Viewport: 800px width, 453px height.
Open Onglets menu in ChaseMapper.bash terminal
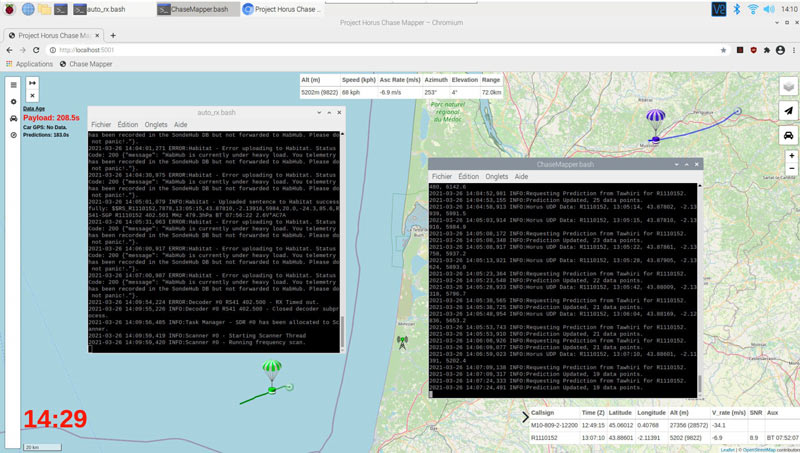496,177
